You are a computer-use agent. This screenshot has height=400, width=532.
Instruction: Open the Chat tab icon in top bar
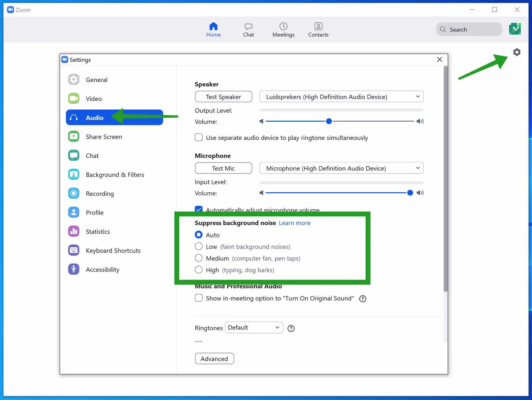tap(248, 26)
